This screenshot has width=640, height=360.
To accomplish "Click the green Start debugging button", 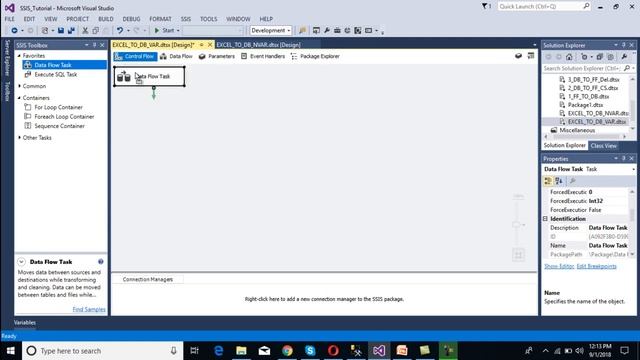I will (166, 30).
